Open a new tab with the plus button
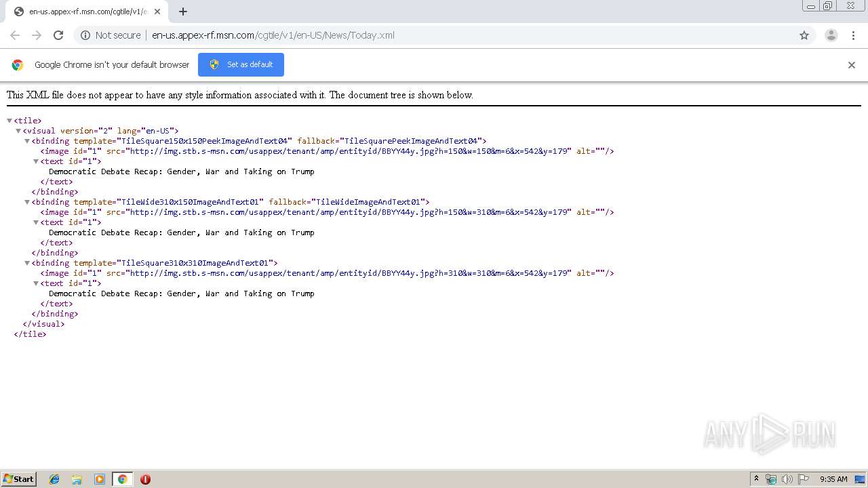This screenshot has width=868, height=488. (183, 12)
